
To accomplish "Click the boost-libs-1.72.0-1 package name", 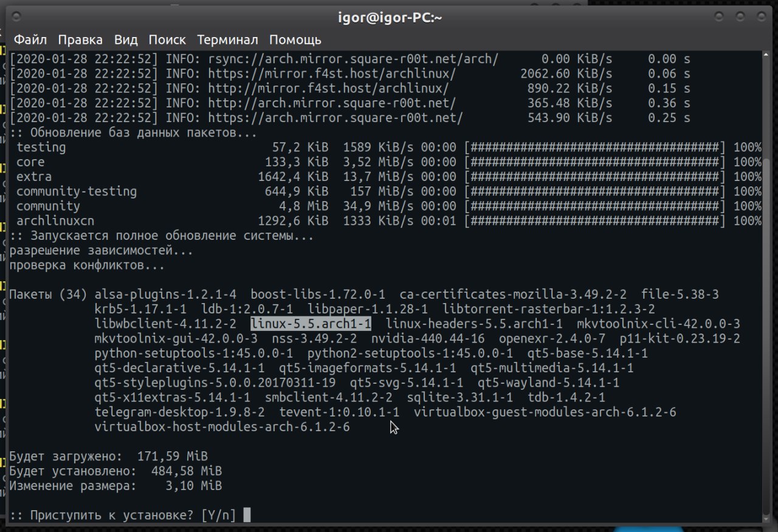I will pyautogui.click(x=318, y=295).
